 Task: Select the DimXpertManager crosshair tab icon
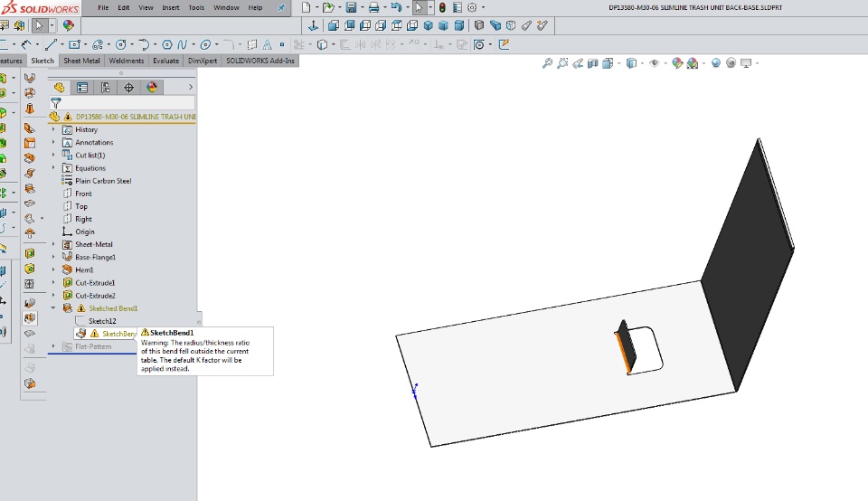128,88
